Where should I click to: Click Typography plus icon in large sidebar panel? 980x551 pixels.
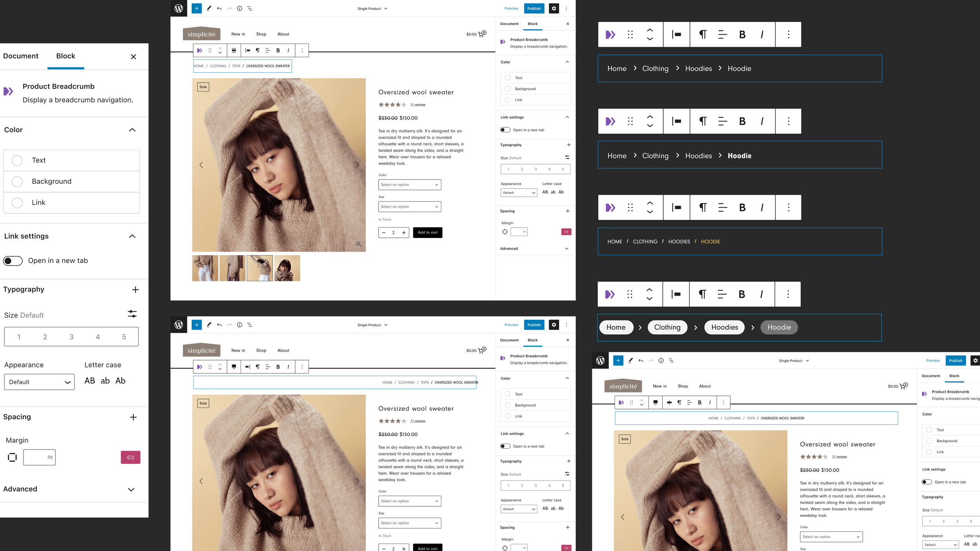tap(135, 290)
